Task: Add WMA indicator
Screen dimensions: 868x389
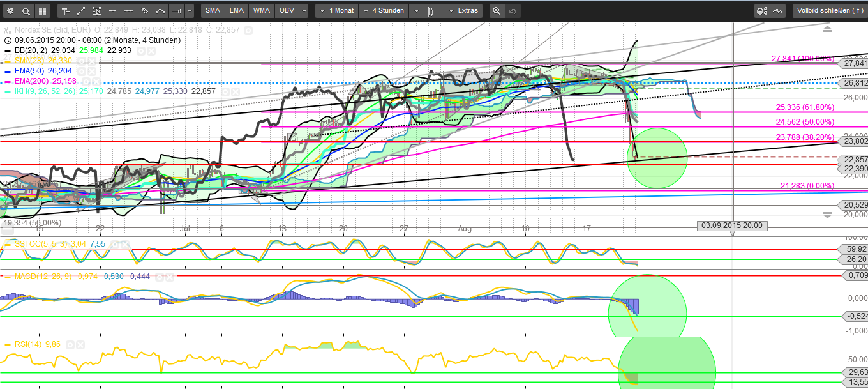Action: (261, 11)
